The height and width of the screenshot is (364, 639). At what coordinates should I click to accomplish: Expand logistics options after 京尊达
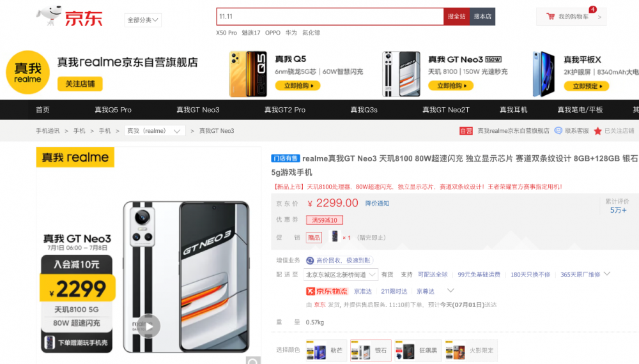450,291
